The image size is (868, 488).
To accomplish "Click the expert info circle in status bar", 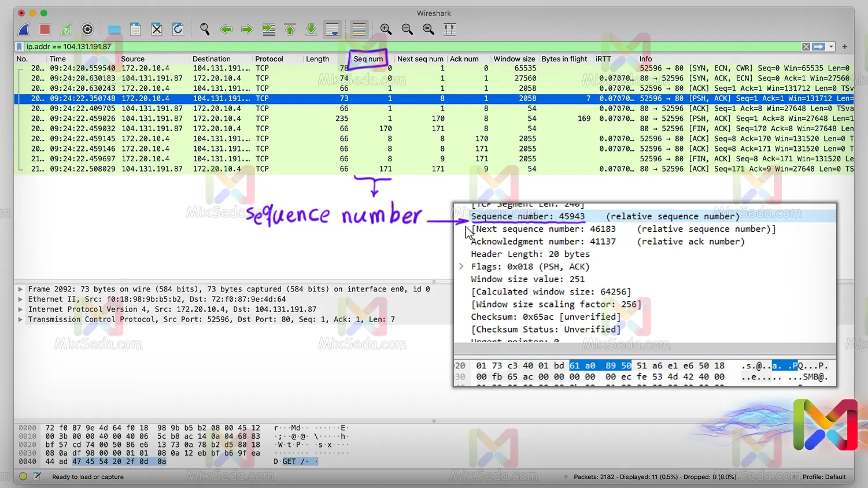I will pos(23,476).
